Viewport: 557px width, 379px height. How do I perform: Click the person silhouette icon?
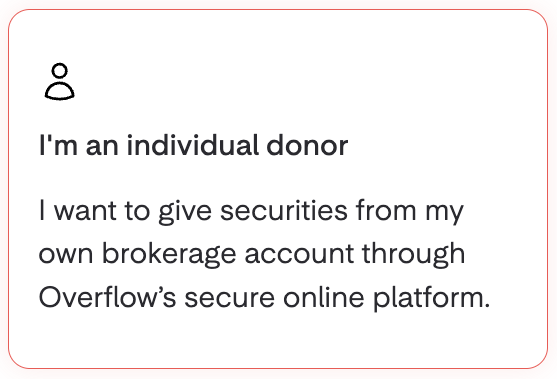tap(60, 82)
